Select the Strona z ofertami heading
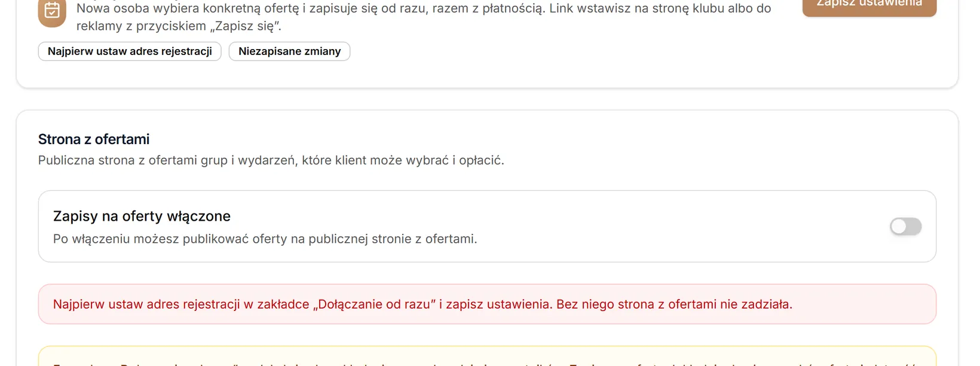 (94, 139)
